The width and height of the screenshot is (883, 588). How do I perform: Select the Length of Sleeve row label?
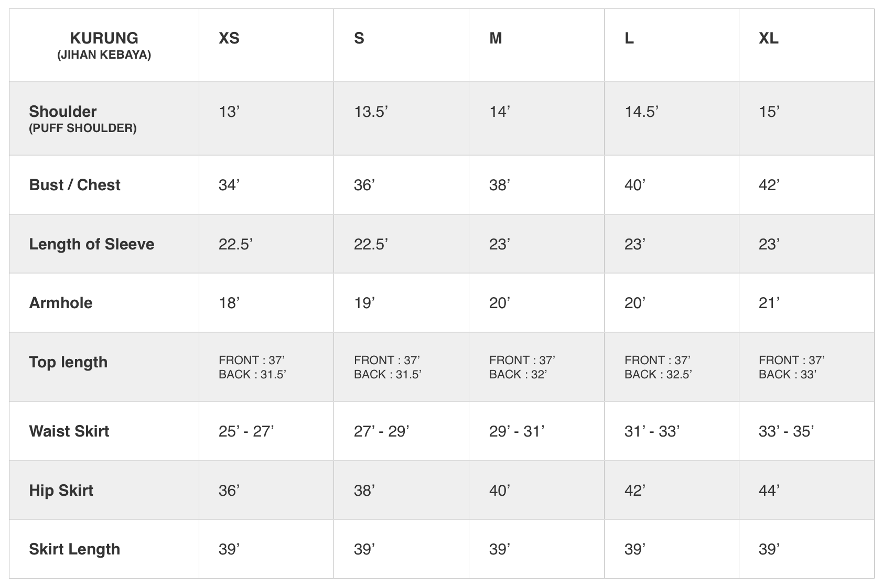coord(92,244)
